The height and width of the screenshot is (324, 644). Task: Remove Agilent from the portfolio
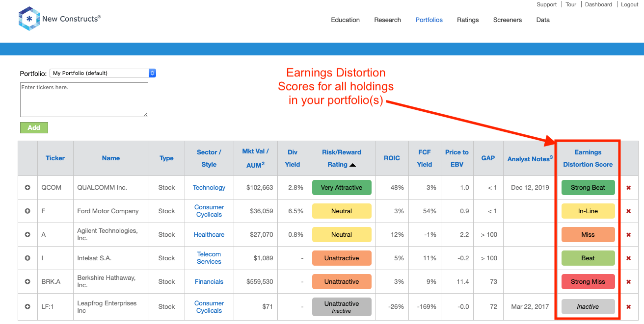pos(629,235)
